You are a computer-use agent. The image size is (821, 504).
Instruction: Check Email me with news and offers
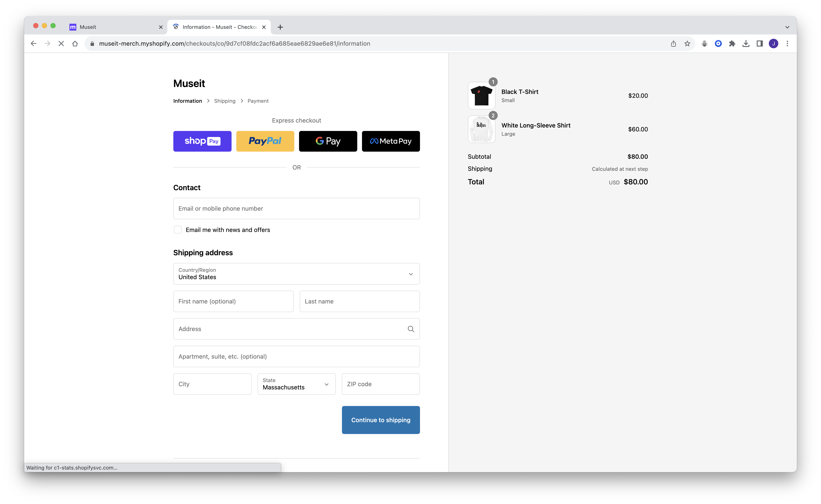coord(177,230)
